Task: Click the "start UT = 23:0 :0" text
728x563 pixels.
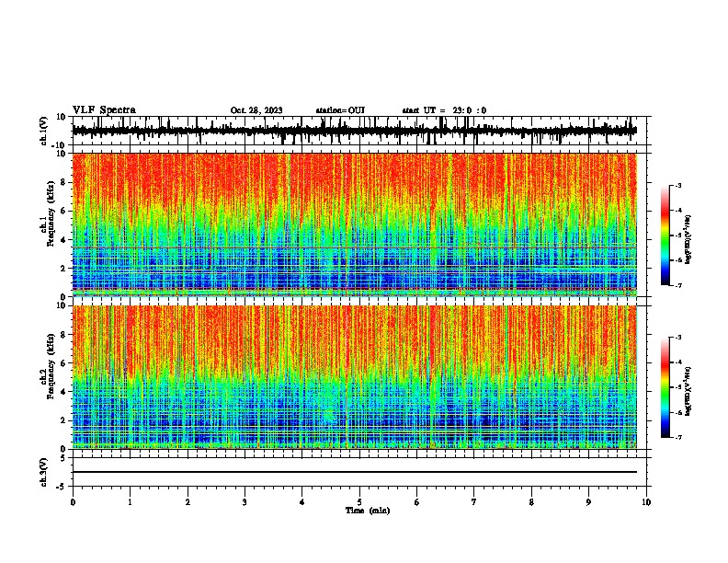Action: point(444,110)
